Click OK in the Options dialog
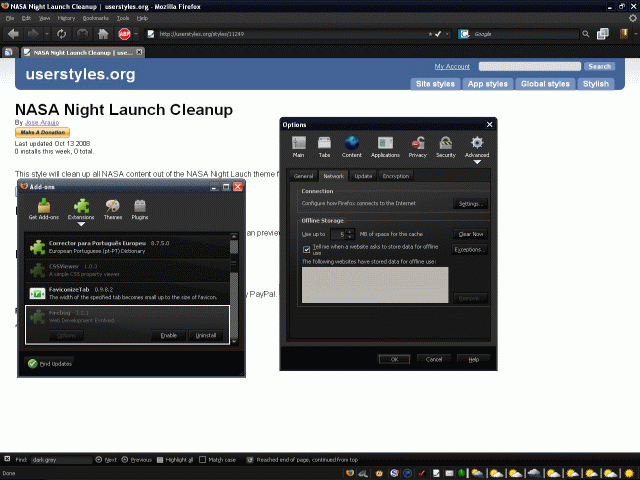 pos(394,359)
